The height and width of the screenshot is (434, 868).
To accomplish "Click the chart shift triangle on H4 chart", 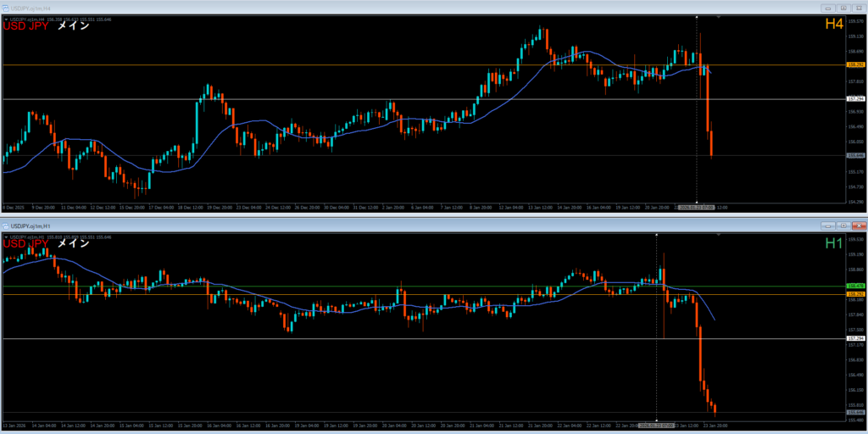I will tap(720, 17).
